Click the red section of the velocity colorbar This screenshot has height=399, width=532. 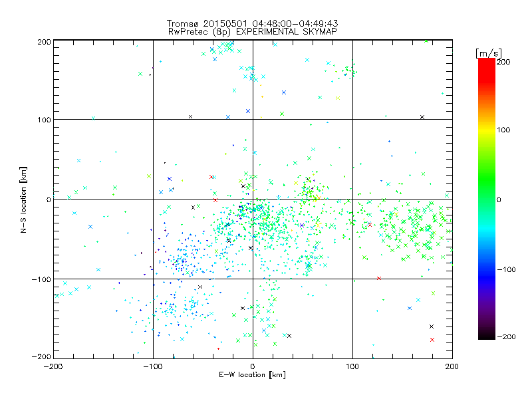coord(487,70)
